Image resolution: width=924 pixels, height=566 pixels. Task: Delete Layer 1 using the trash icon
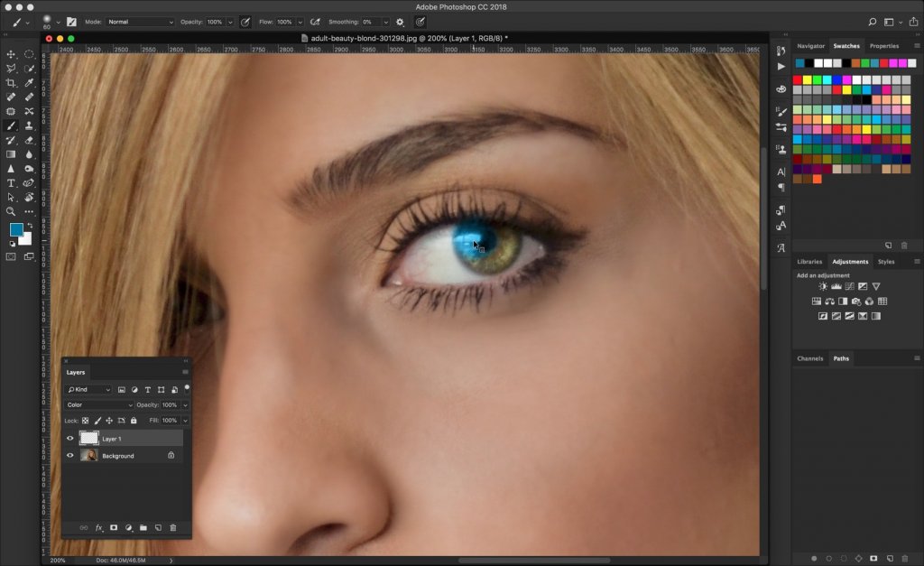click(172, 527)
